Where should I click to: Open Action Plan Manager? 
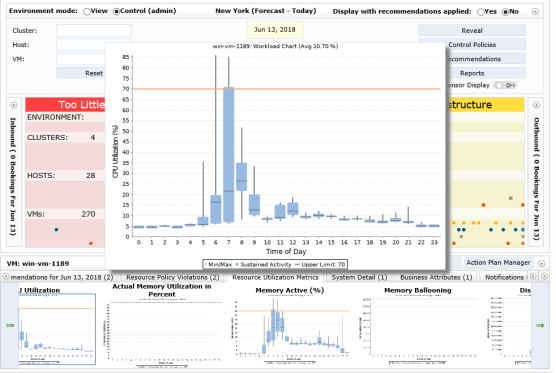click(498, 263)
